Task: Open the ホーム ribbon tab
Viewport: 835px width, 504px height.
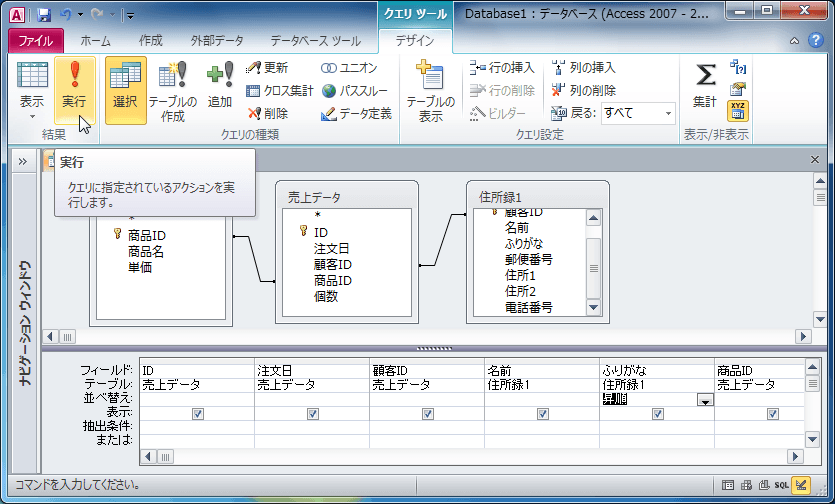Action: (96, 40)
